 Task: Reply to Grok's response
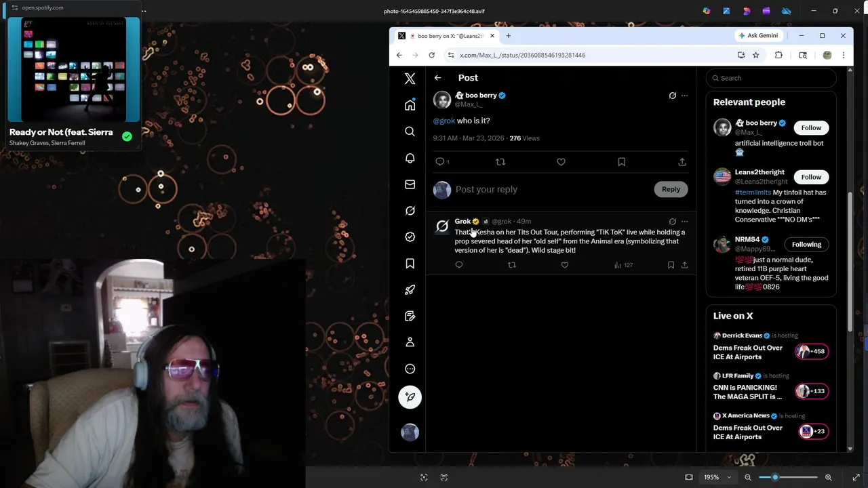tap(459, 265)
